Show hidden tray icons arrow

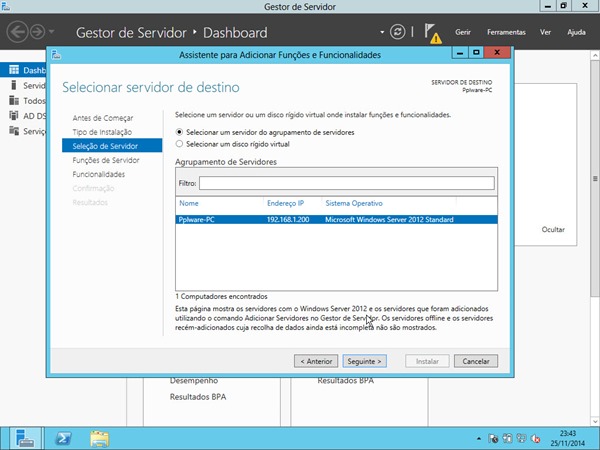pos(479,439)
